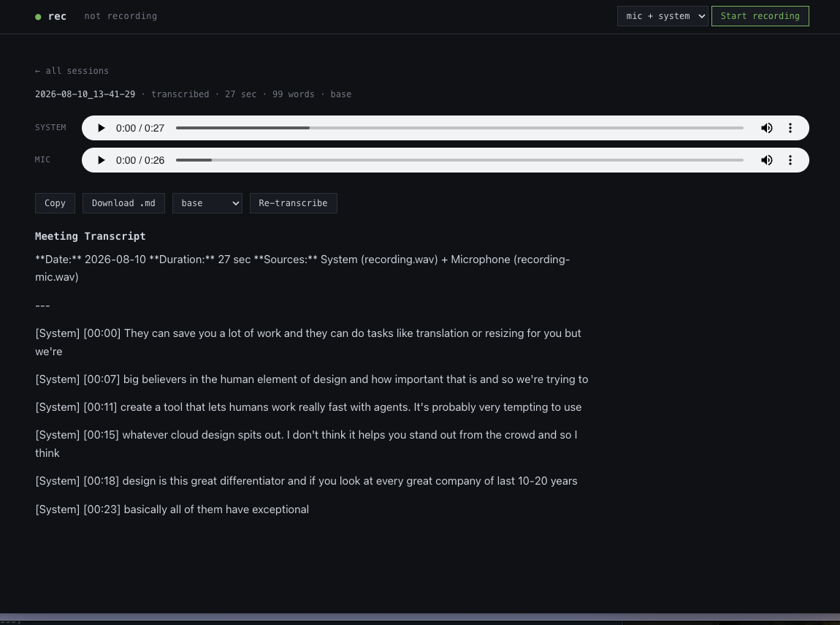Viewport: 840px width, 625px height.
Task: Copy the transcript
Action: (x=56, y=203)
